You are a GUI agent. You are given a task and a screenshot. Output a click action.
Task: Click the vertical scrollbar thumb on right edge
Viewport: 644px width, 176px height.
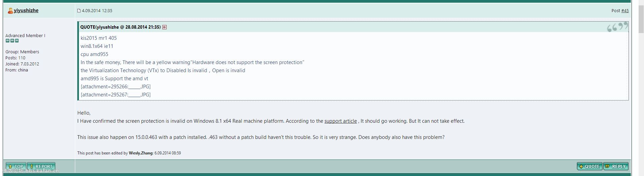coord(641,20)
